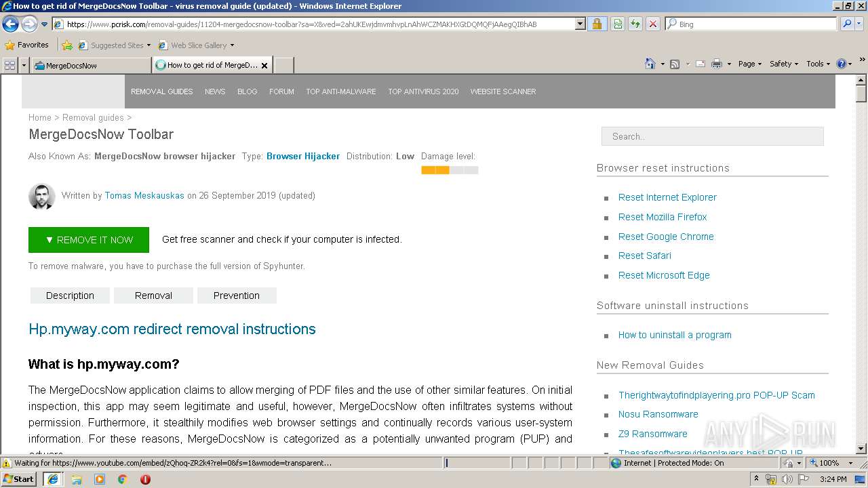
Task: Open WEBSITE SCANNER navigation link
Action: click(503, 91)
